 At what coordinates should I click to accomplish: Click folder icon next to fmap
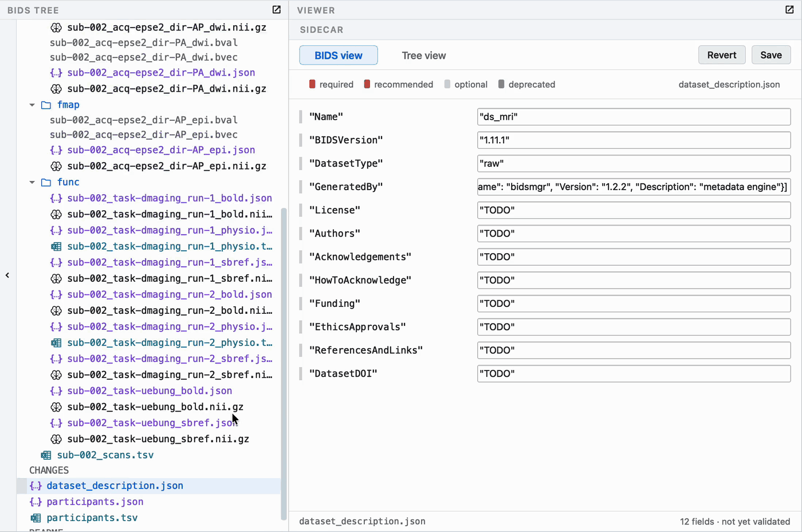coord(46,105)
